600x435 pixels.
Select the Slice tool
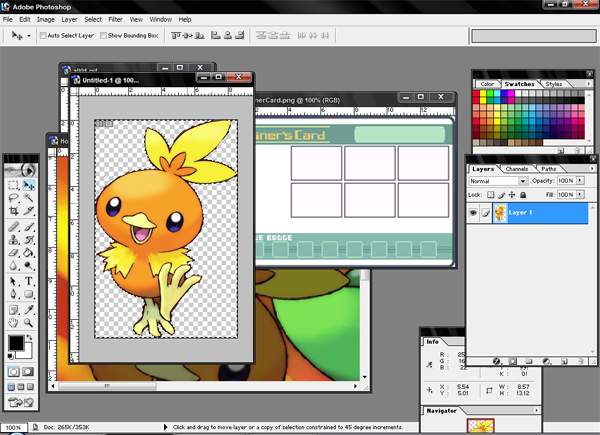(x=29, y=210)
